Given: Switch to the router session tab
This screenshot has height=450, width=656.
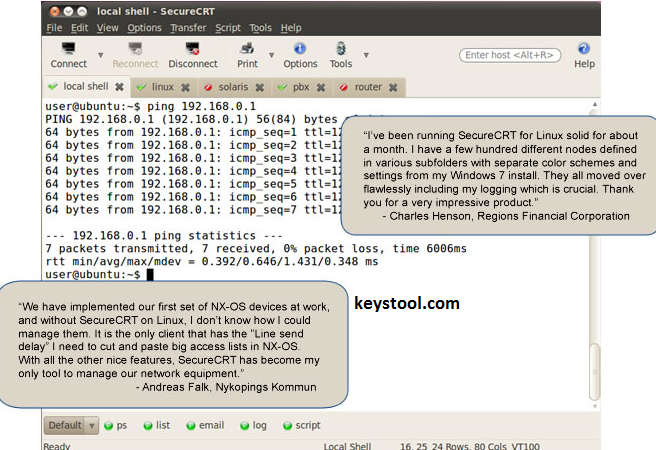Looking at the screenshot, I should click(368, 87).
